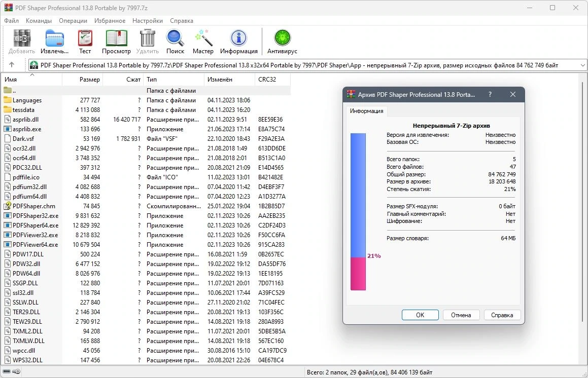Select the pdfium32.dll file

pos(29,187)
